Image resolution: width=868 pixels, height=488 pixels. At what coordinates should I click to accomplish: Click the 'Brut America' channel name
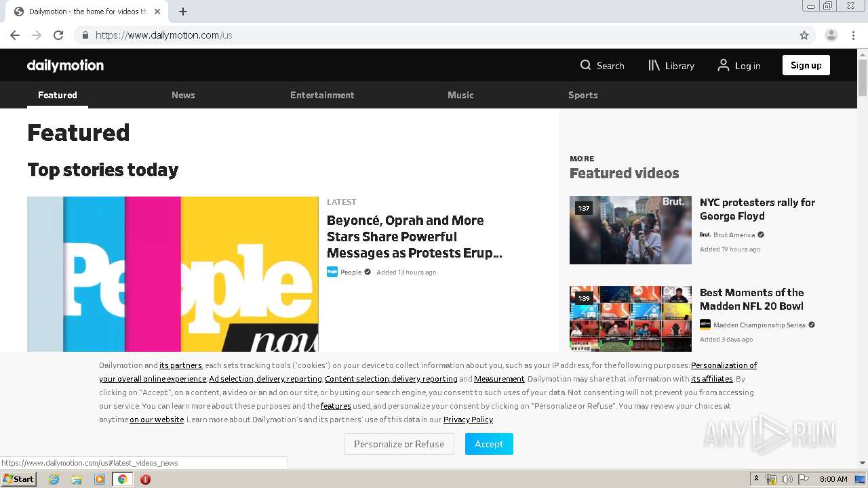point(734,235)
